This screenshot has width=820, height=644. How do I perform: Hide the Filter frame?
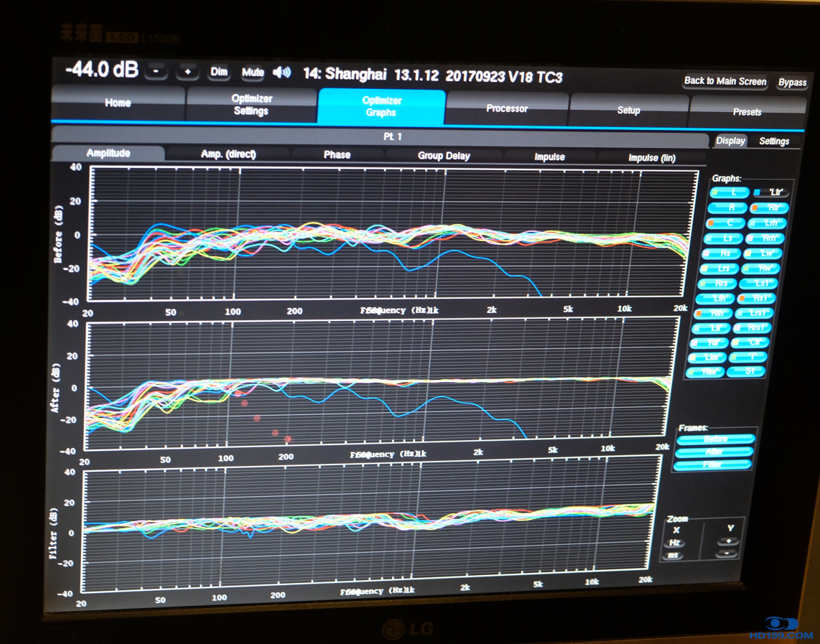pyautogui.click(x=713, y=465)
